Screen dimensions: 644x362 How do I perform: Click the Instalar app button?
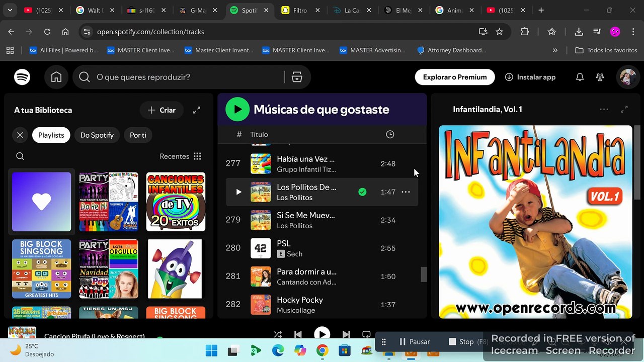pyautogui.click(x=530, y=77)
